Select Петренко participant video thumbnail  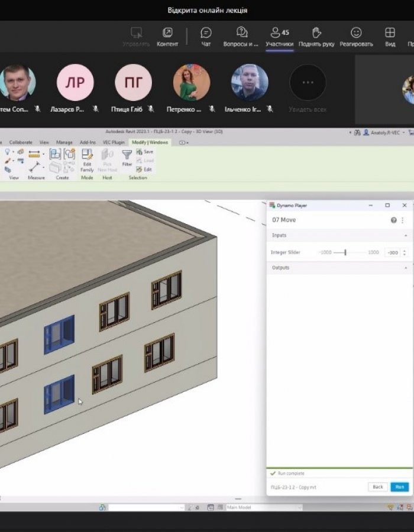pos(192,82)
